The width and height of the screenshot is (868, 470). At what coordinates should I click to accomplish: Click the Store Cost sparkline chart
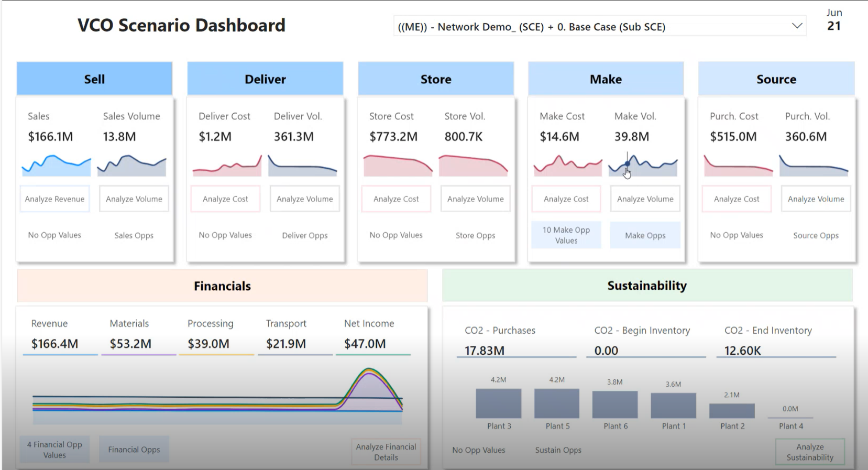398,166
